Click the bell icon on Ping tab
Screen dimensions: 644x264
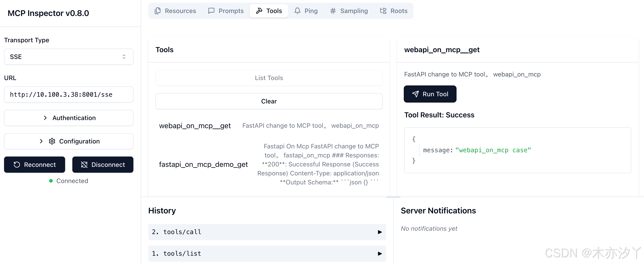point(297,11)
